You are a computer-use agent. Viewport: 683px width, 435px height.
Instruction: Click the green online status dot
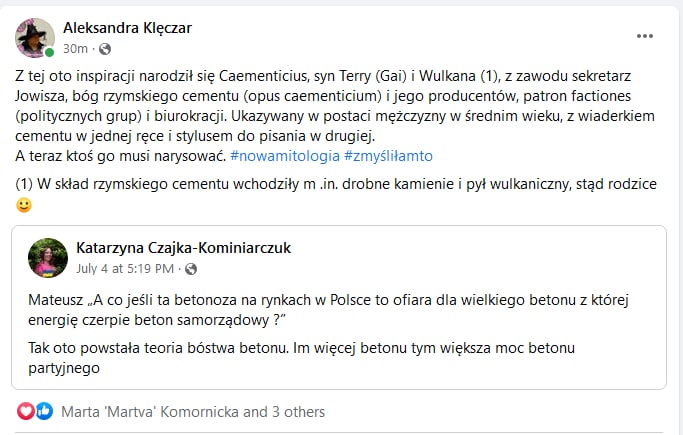point(50,52)
